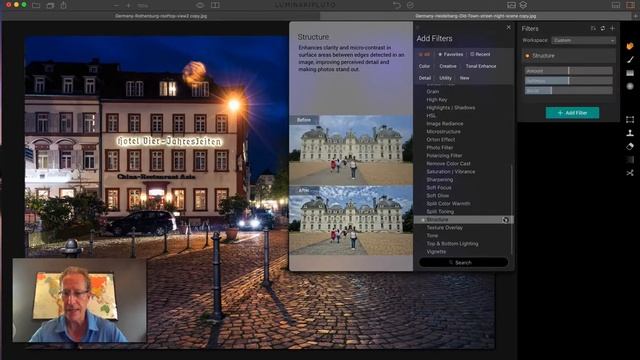Click the zoom in plus icon
The height and width of the screenshot is (360, 640).
click(x=128, y=5)
